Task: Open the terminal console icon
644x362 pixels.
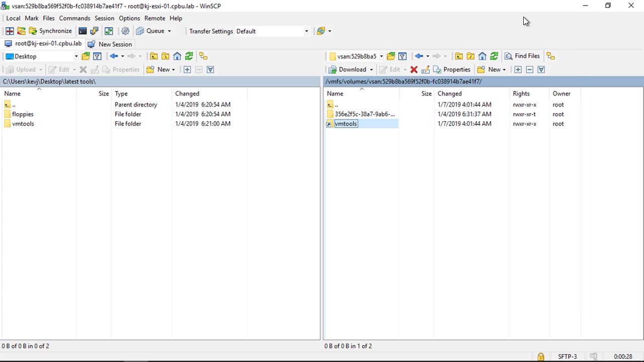Action: click(x=83, y=31)
